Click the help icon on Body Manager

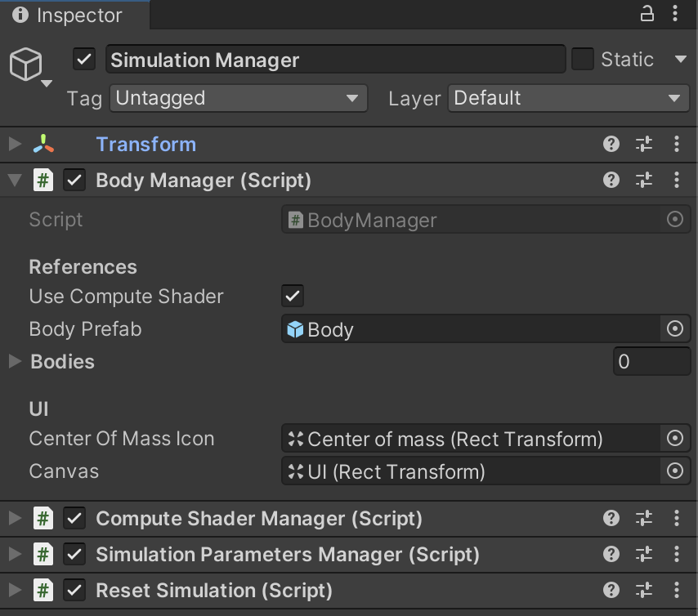611,181
